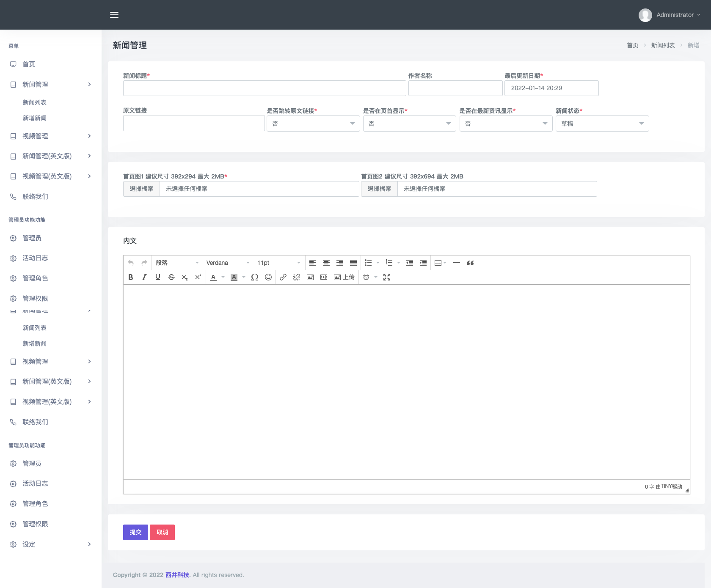Open the Verdana font family dropdown

coord(228,263)
